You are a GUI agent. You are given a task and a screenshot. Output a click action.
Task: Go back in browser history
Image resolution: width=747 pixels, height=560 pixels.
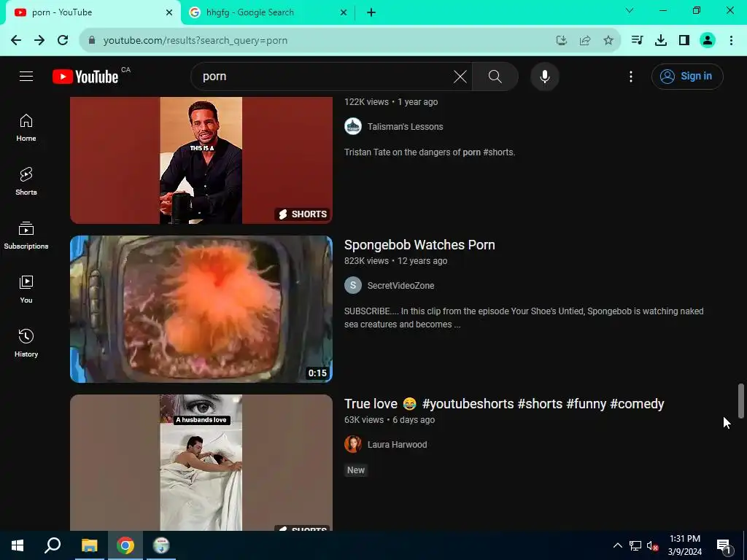click(x=16, y=41)
